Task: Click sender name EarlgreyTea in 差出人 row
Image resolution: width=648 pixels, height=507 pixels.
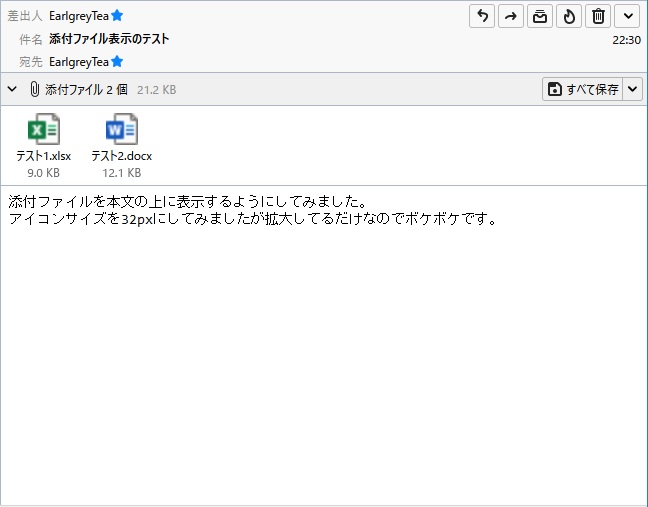Action: pos(78,16)
